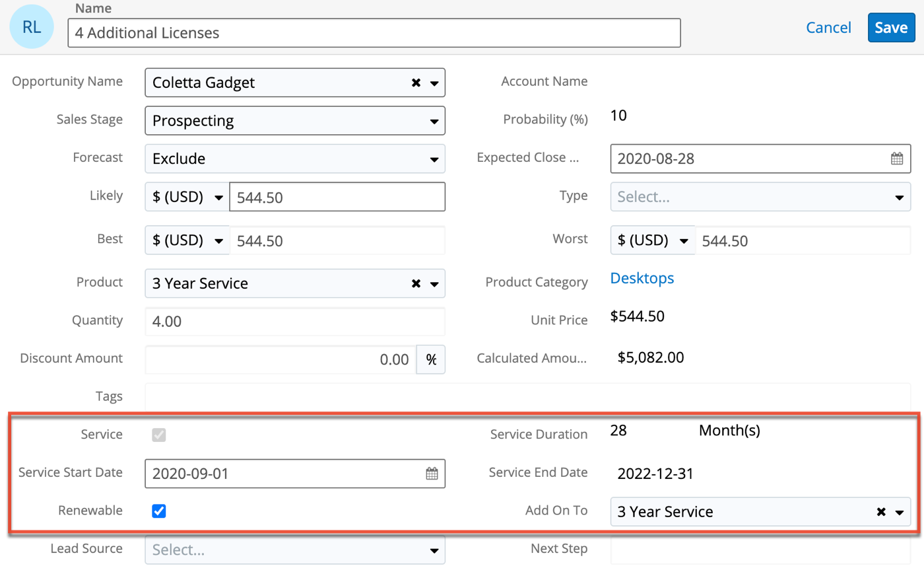Click the RL avatar badge
The width and height of the screenshot is (924, 572).
pyautogui.click(x=31, y=27)
